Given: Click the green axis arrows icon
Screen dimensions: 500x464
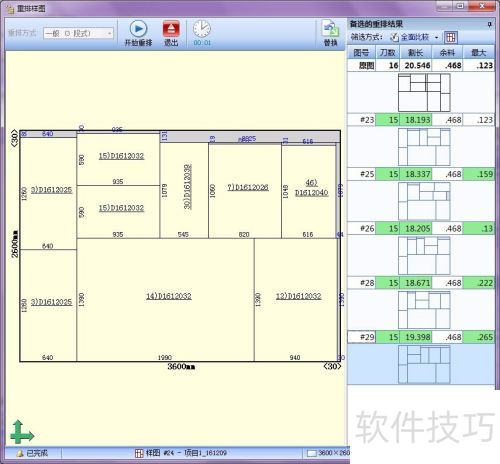Looking at the screenshot, I should (22, 432).
